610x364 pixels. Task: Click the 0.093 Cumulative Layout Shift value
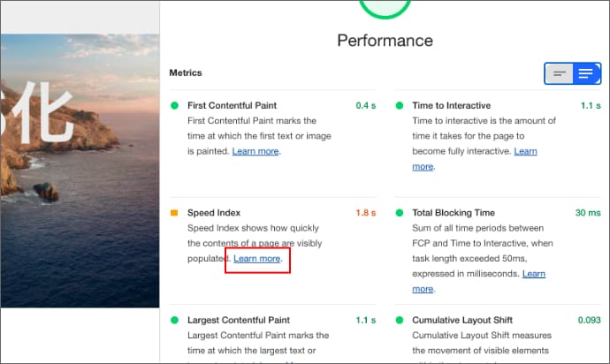click(x=586, y=320)
